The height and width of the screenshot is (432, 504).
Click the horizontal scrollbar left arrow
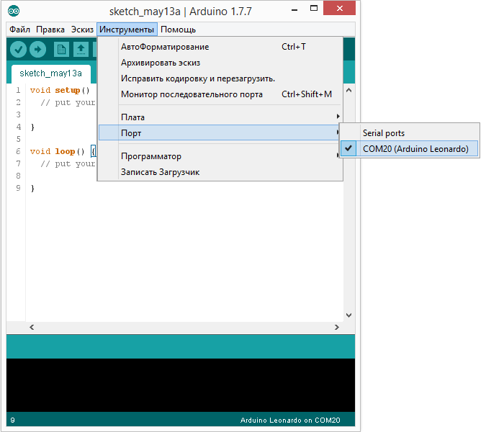31,327
